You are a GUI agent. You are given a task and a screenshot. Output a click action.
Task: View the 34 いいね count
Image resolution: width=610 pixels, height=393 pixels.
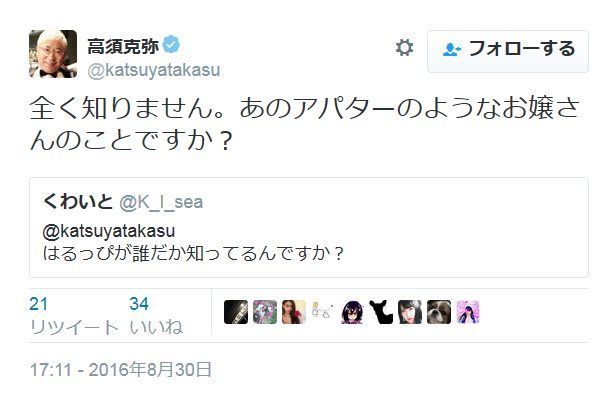156,315
